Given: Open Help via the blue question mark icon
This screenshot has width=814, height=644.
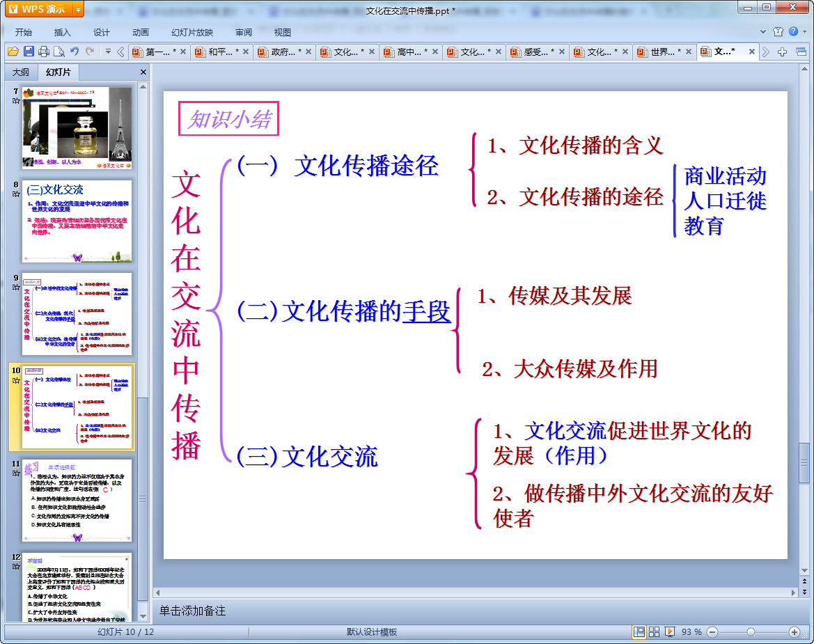Looking at the screenshot, I should tap(793, 31).
